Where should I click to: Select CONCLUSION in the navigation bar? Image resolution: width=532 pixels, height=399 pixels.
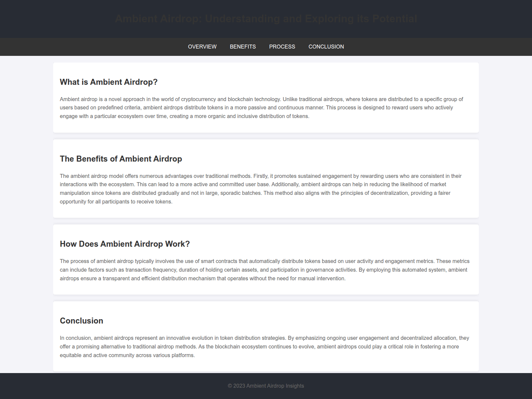[326, 47]
